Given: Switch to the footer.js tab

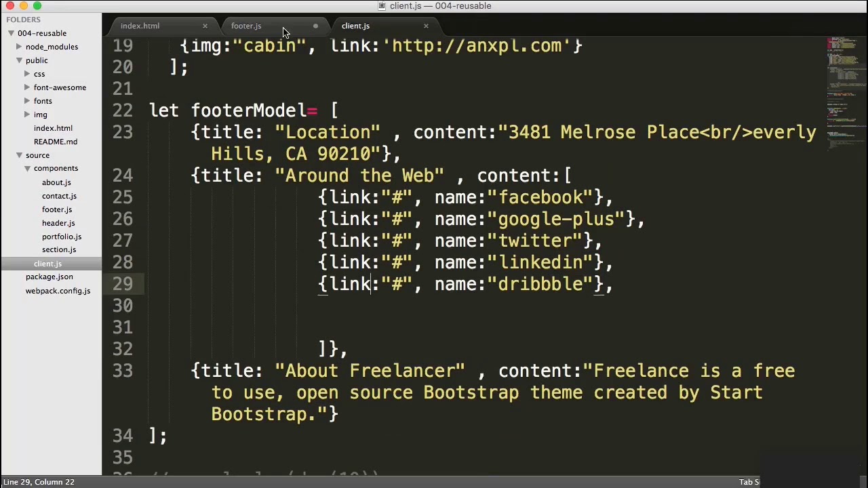Looking at the screenshot, I should click(245, 26).
